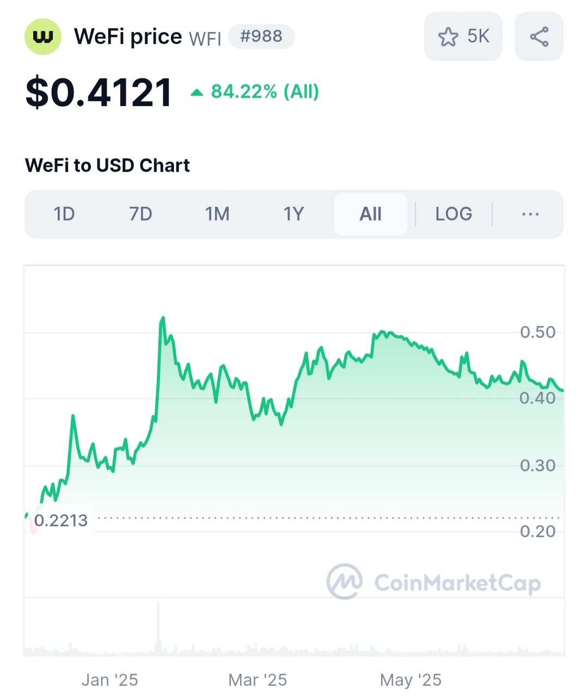Add WeFi to watchlist via star icon
The width and height of the screenshot is (588, 700).
click(448, 37)
